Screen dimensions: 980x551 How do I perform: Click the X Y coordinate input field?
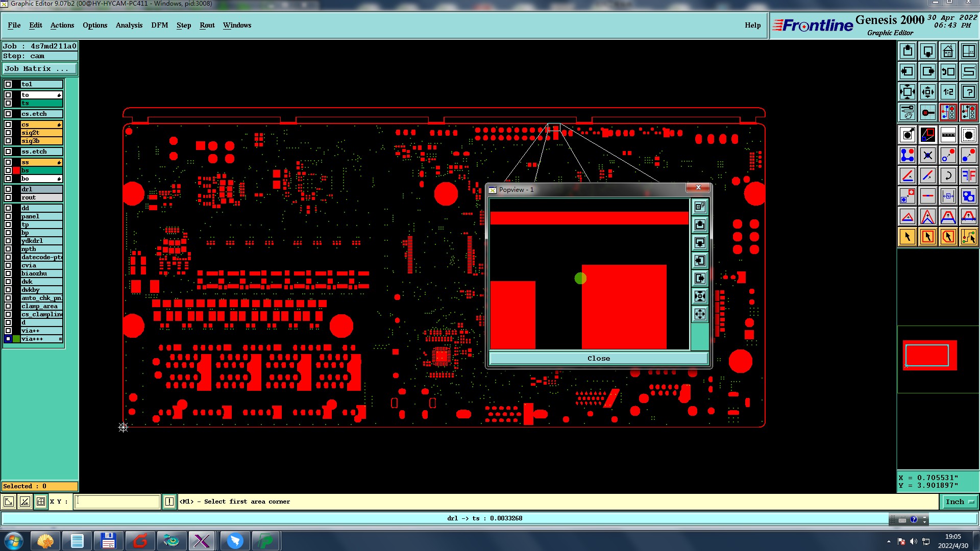[117, 502]
